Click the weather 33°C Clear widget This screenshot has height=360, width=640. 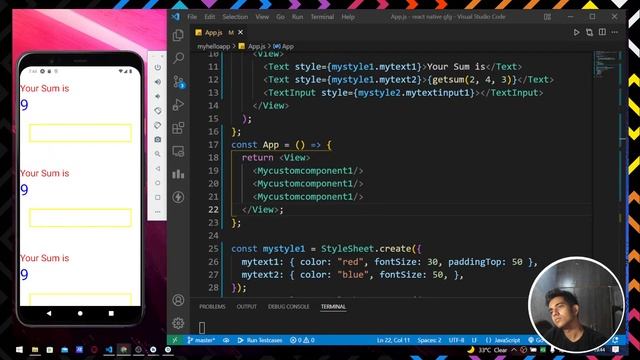[487, 350]
